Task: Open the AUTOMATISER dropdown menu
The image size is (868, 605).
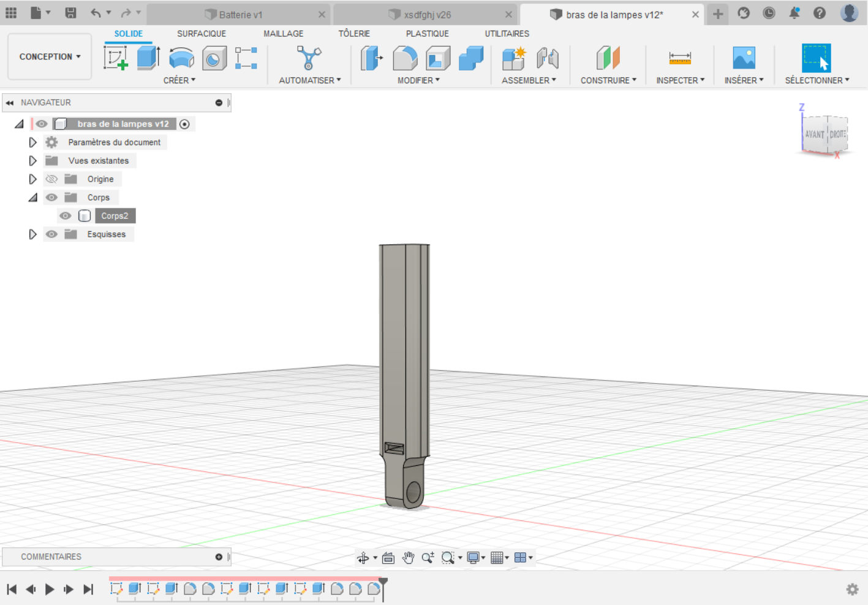Action: tap(310, 80)
